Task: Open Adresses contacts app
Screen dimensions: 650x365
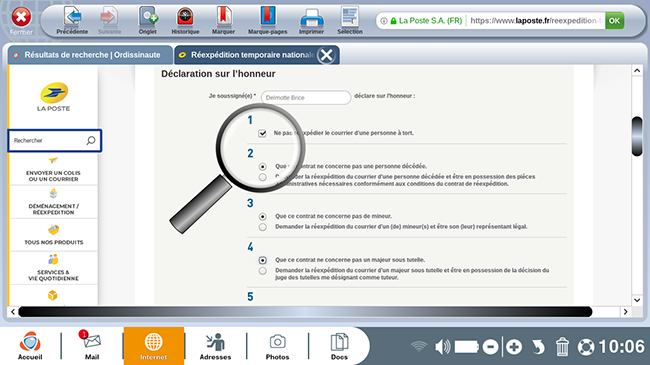Action: [x=215, y=346]
